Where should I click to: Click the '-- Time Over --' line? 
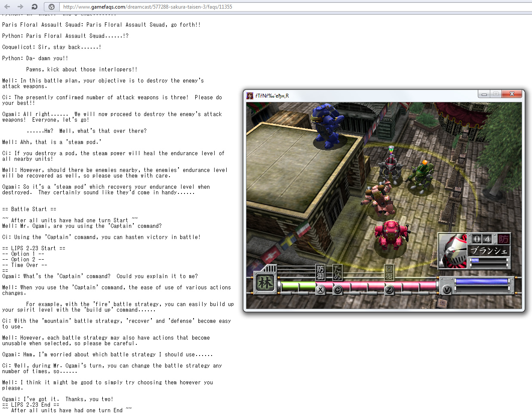[x=25, y=265]
